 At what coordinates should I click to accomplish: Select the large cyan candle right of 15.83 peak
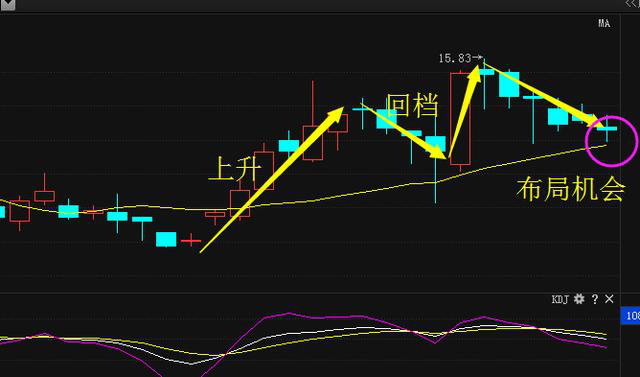pos(509,85)
